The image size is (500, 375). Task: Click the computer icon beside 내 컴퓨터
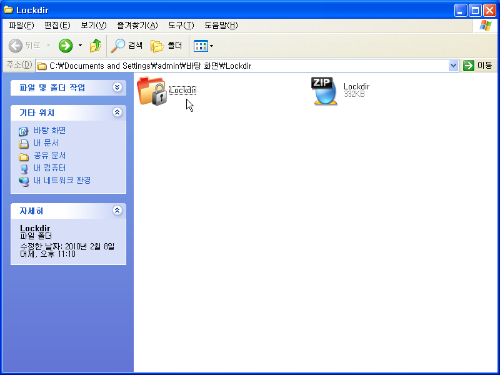pyautogui.click(x=24, y=169)
